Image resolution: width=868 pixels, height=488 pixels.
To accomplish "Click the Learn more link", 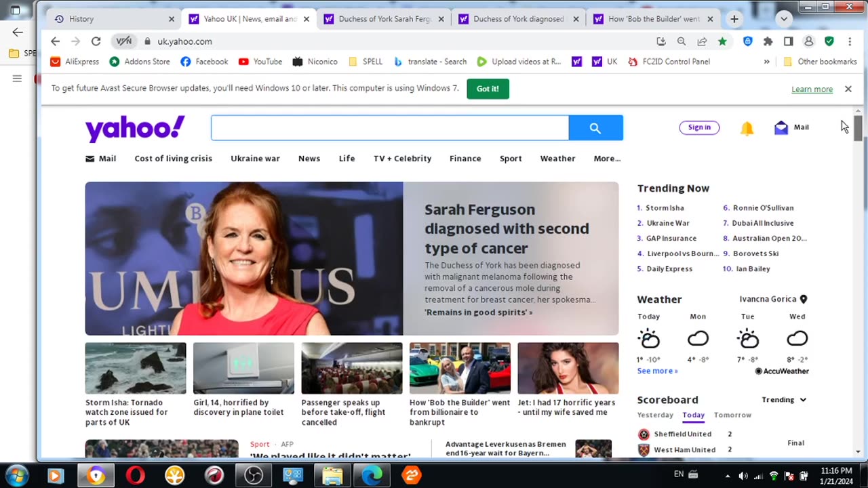I will 812,89.
